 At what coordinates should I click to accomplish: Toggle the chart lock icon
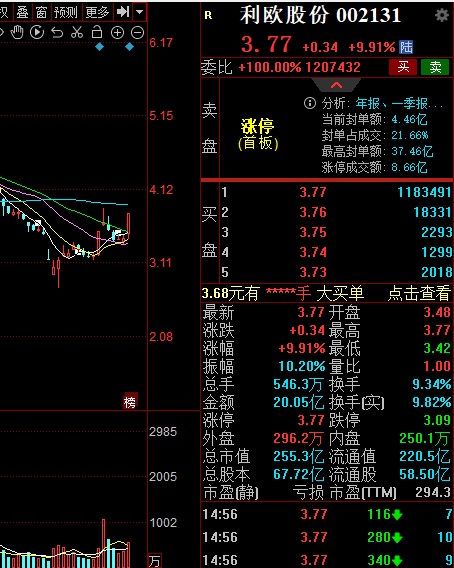[97, 32]
